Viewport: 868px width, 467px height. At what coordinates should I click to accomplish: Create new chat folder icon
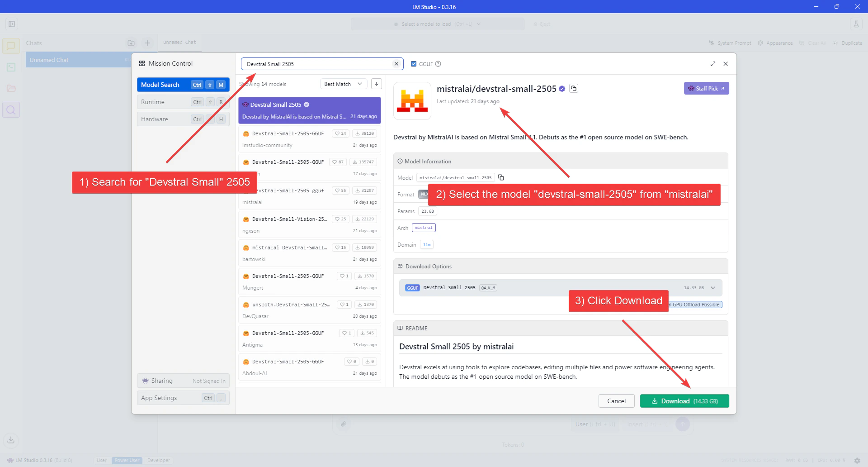[131, 43]
